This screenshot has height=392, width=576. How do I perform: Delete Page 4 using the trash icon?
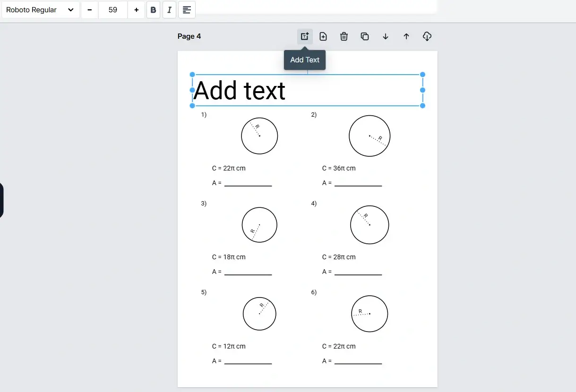[344, 36]
